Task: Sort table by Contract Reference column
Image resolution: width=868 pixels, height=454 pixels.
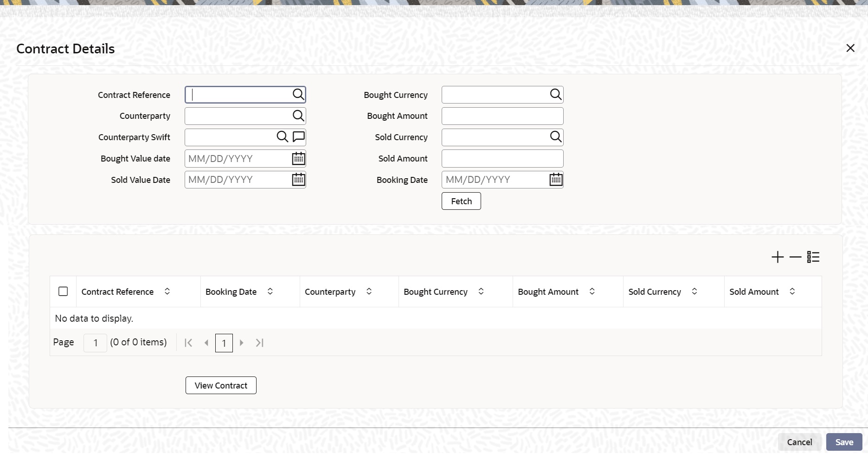Action: [x=167, y=292]
